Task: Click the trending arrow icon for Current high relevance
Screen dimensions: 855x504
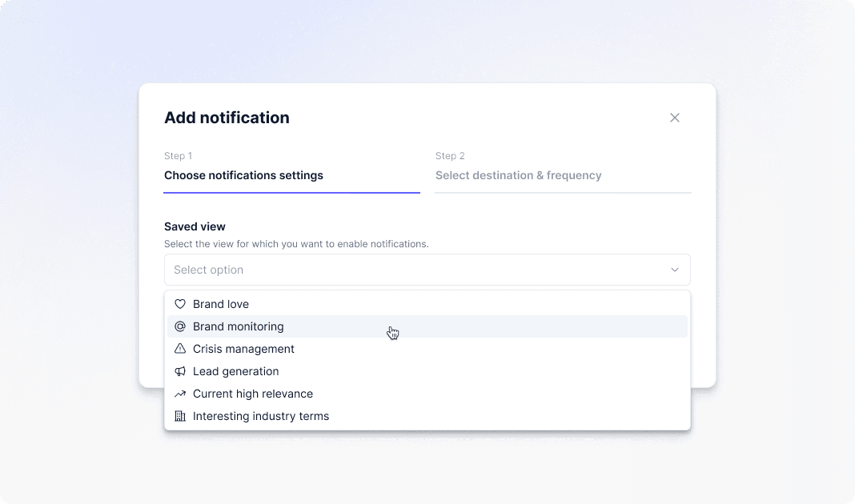Action: [180, 394]
